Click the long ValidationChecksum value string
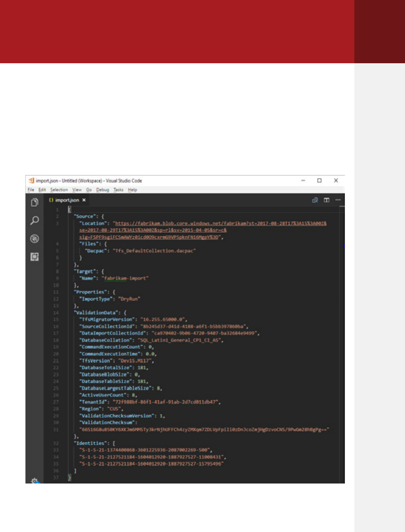The image size is (405, 532). coord(205,429)
